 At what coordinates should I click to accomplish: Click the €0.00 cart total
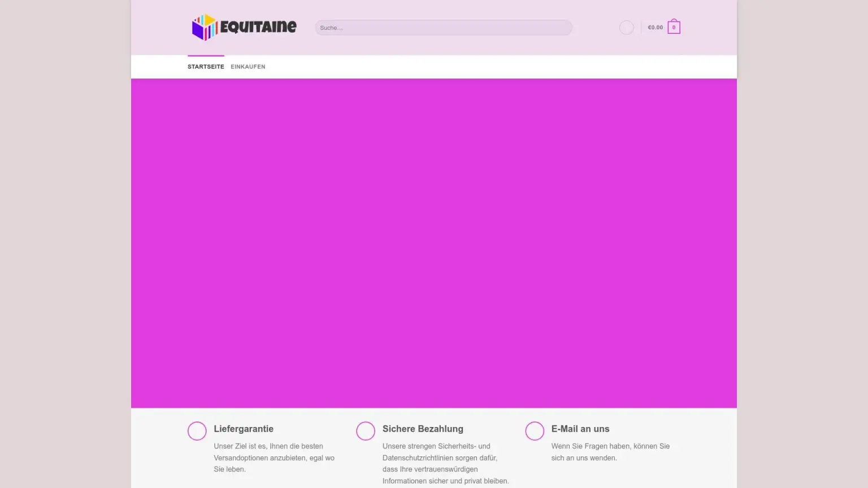click(655, 28)
